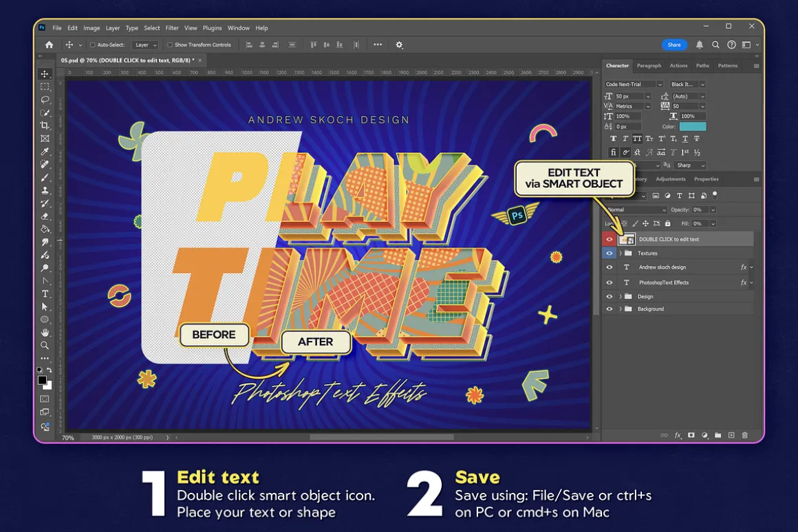
Task: Select the Dodge tool
Action: click(45, 268)
